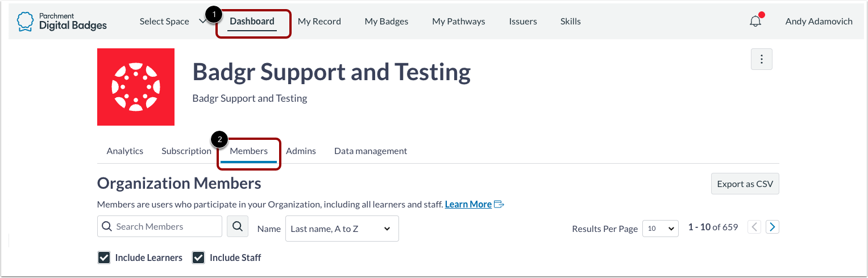Image resolution: width=868 pixels, height=278 pixels.
Task: Go to next page of results
Action: tap(772, 227)
